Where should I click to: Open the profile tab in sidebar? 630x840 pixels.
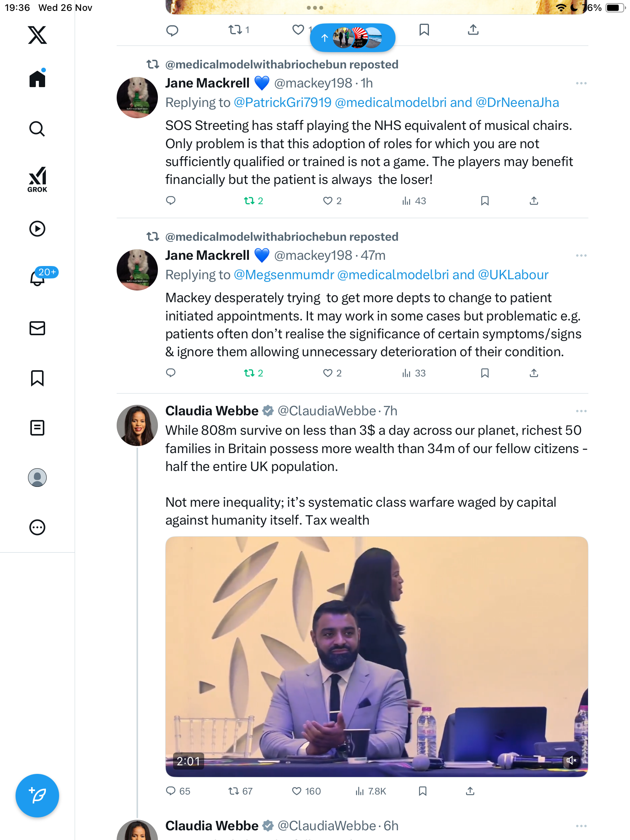[37, 478]
